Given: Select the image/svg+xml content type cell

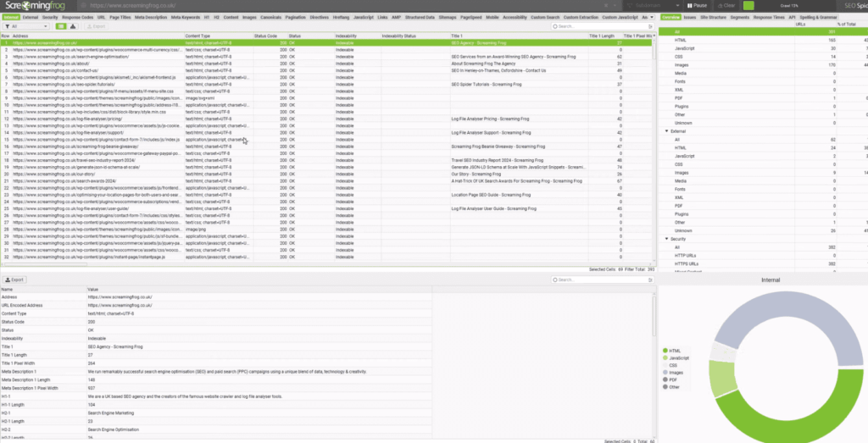Looking at the screenshot, I should click(219, 98).
